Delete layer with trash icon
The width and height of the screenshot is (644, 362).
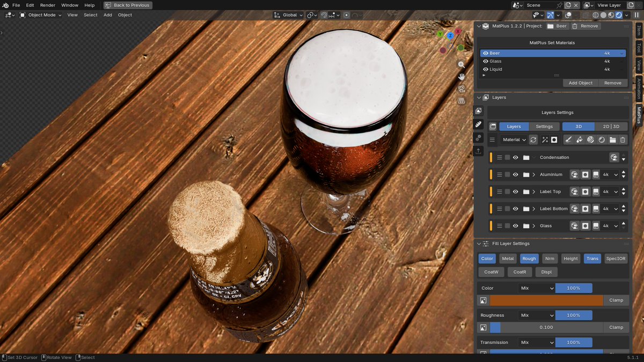coord(623,139)
